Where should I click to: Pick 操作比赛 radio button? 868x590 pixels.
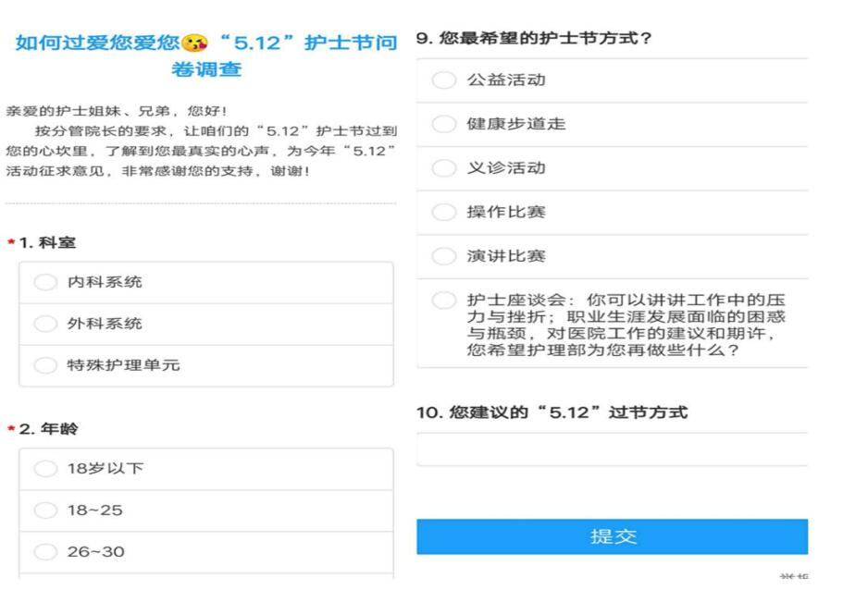pos(444,213)
